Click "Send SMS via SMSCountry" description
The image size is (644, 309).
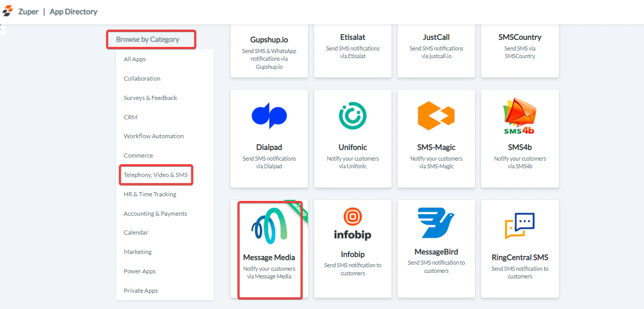520,52
